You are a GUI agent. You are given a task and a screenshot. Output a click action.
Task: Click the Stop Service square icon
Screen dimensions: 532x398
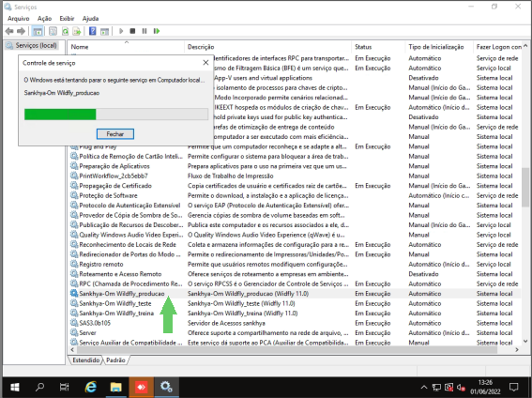[132, 31]
